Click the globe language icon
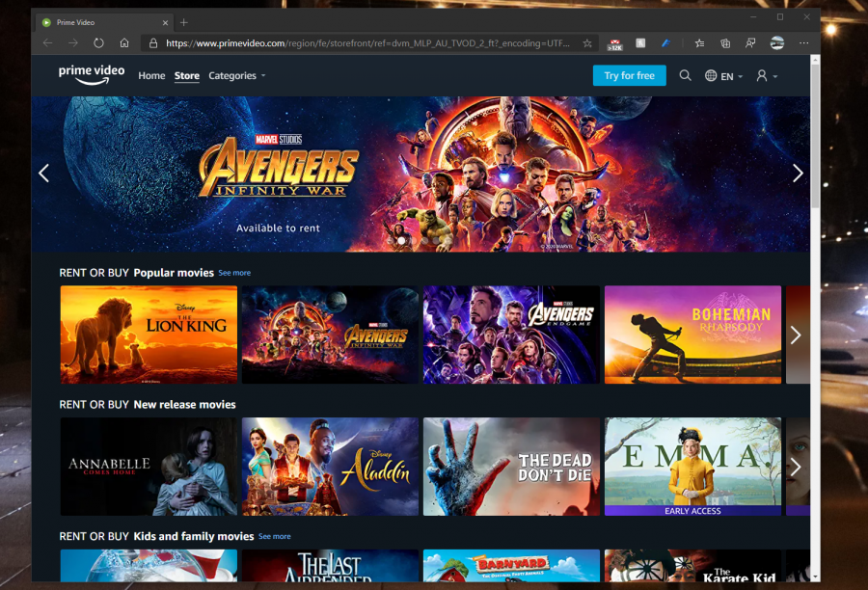This screenshot has height=590, width=868. [710, 75]
